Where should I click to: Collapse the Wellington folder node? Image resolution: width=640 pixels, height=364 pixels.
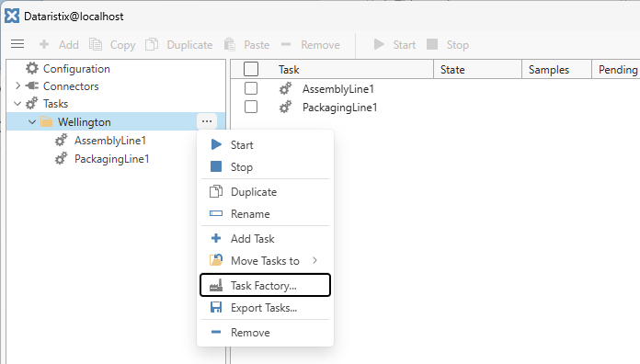tap(32, 121)
